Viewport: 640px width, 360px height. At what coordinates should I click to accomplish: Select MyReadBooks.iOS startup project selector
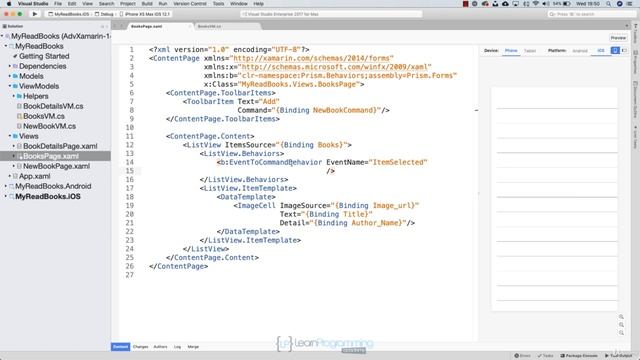click(x=69, y=14)
